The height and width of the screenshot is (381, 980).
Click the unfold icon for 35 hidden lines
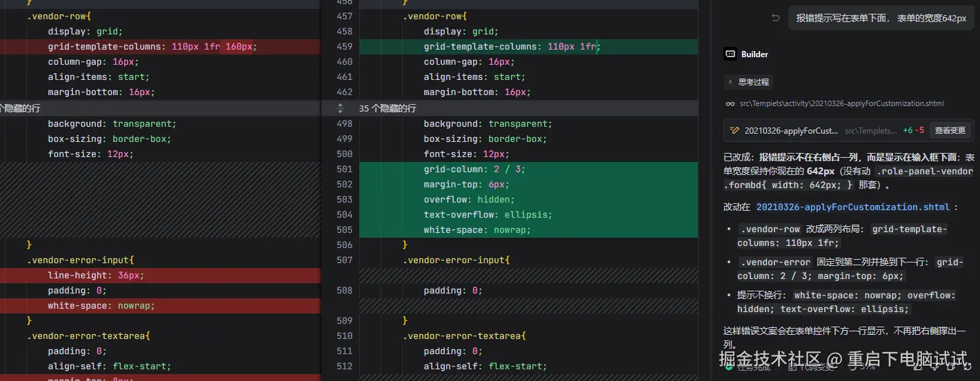tap(340, 109)
